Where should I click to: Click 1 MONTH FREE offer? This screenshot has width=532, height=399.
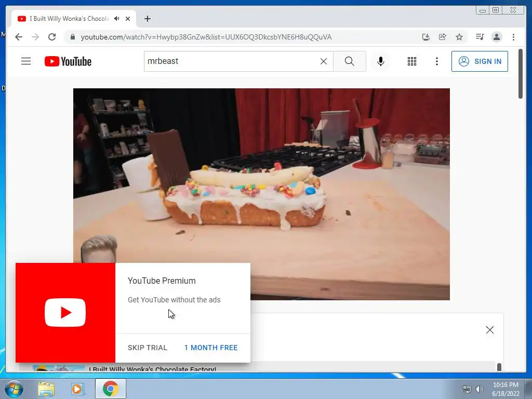point(211,348)
